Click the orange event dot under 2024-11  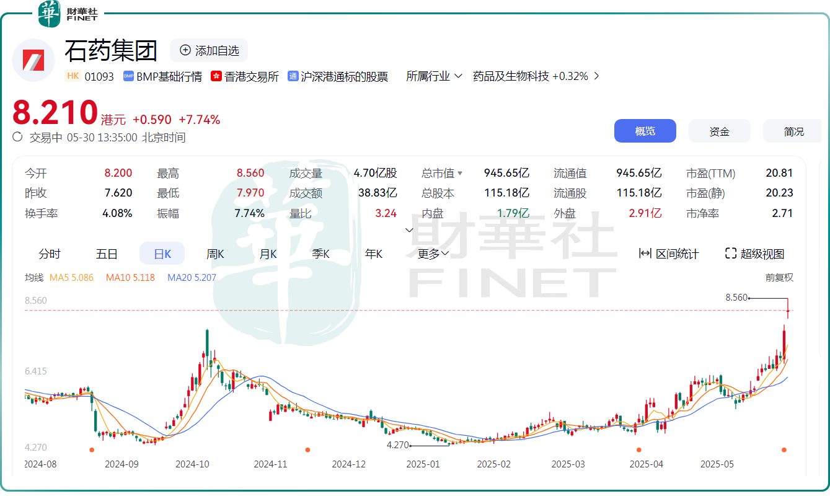point(307,449)
